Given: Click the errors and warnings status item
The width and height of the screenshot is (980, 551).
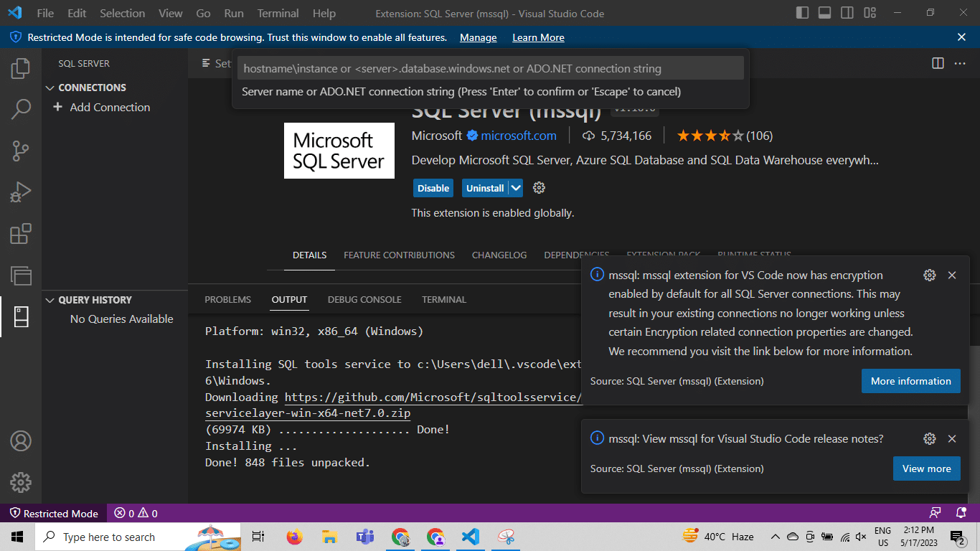Looking at the screenshot, I should point(137,514).
